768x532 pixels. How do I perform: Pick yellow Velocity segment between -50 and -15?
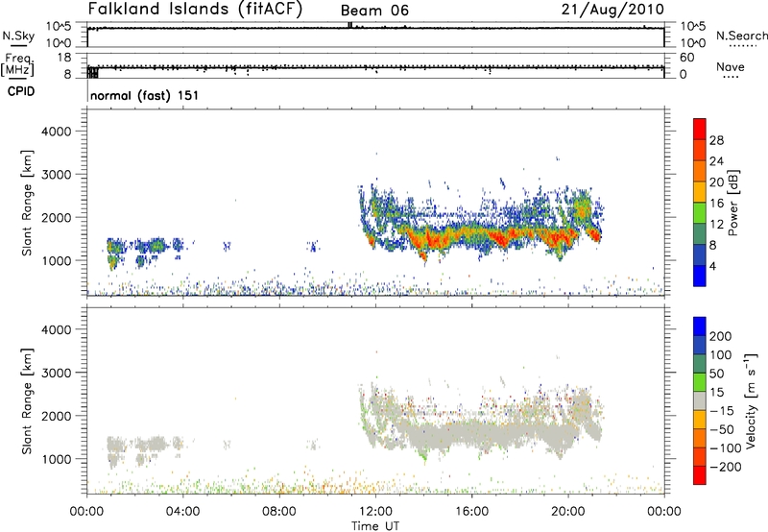pyautogui.click(x=700, y=420)
